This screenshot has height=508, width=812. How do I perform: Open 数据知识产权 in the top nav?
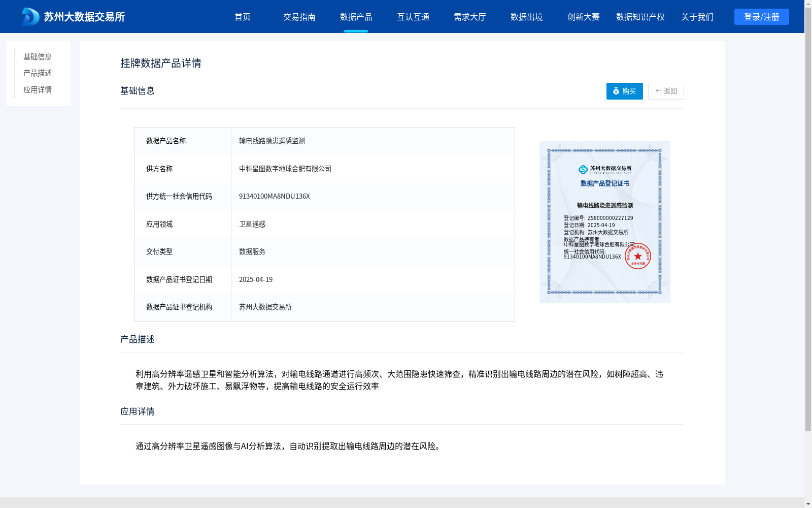click(x=640, y=17)
